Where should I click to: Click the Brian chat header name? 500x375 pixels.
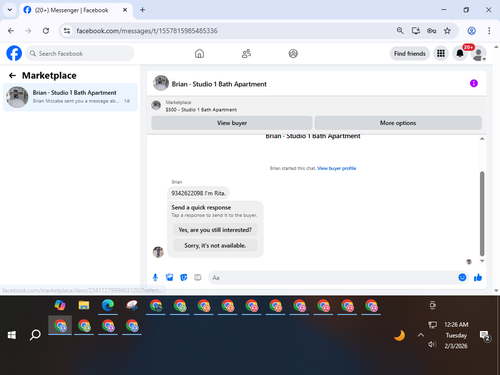[x=219, y=84]
